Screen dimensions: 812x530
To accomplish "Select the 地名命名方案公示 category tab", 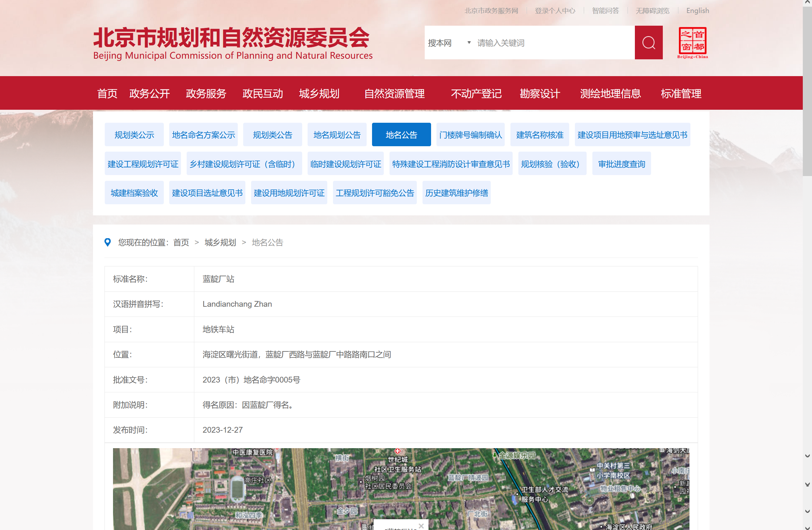I will pos(203,134).
